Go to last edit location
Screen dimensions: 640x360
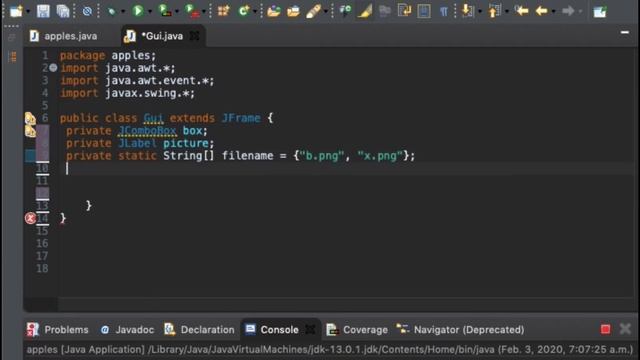tap(521, 11)
